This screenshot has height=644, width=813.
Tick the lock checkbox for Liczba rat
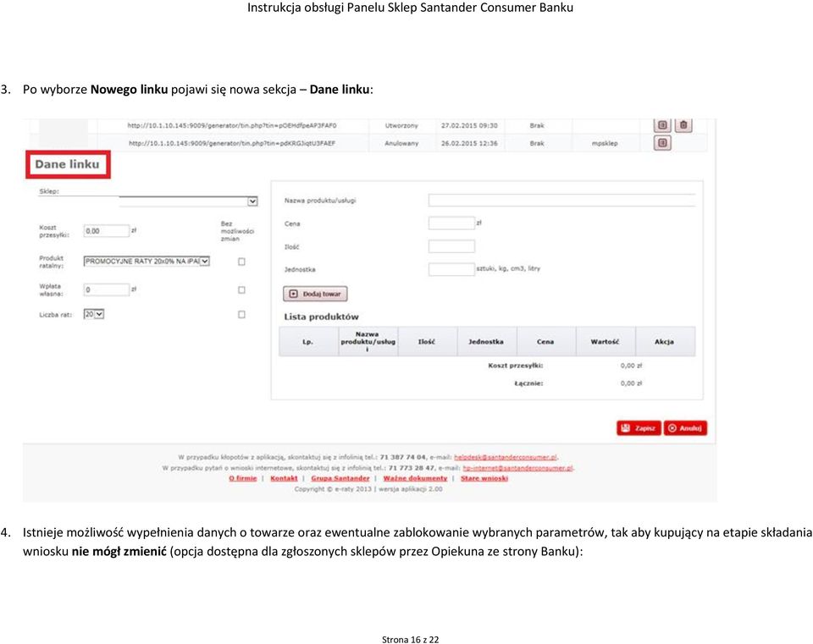(241, 315)
